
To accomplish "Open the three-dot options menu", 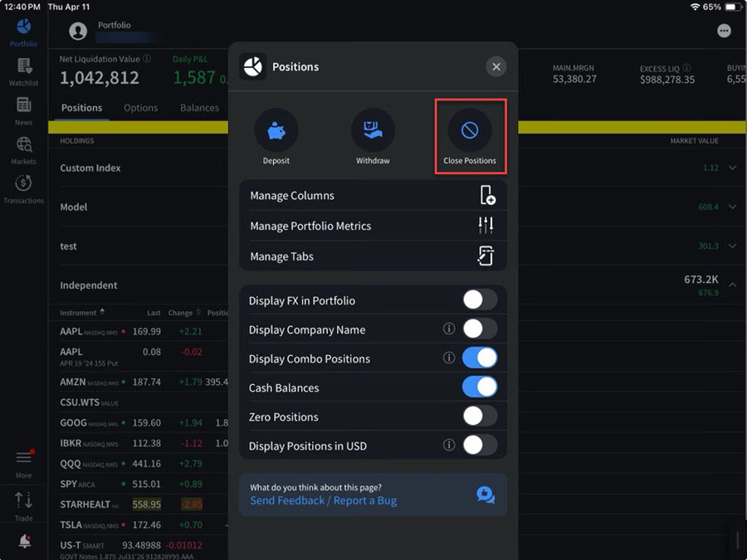I will coord(724,31).
